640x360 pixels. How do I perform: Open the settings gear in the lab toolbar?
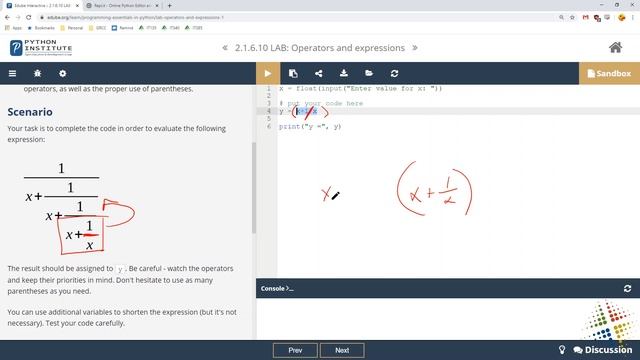point(62,73)
